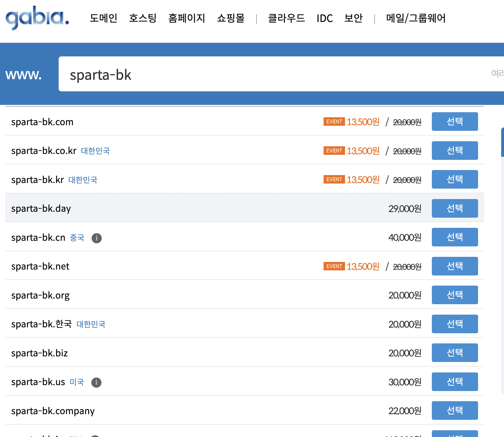Viewport: 504px width, 437px height.
Task: Open info icon for sparta-bk.cn
Action: [x=97, y=238]
